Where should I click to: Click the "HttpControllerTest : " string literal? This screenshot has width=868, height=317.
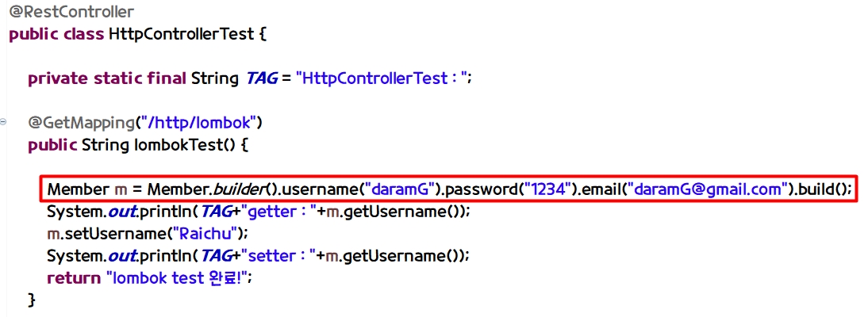383,78
